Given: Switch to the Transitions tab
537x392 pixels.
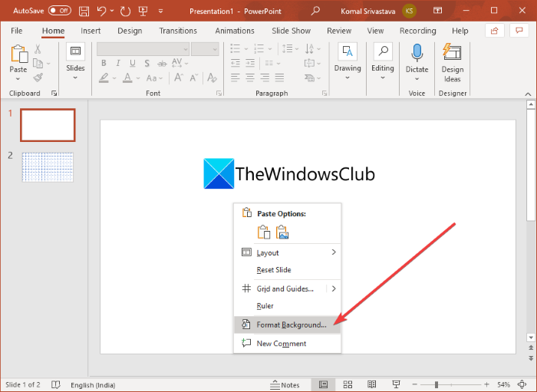Looking at the screenshot, I should pyautogui.click(x=178, y=31).
